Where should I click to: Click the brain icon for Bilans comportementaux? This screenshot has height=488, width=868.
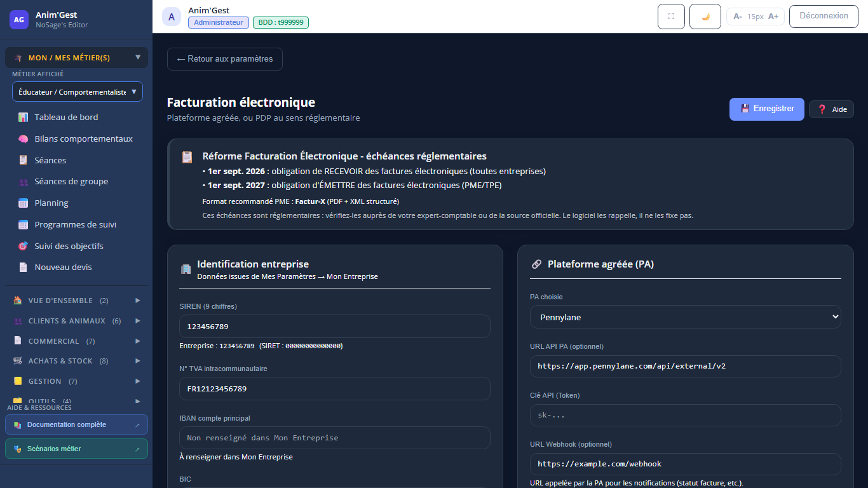coord(23,139)
